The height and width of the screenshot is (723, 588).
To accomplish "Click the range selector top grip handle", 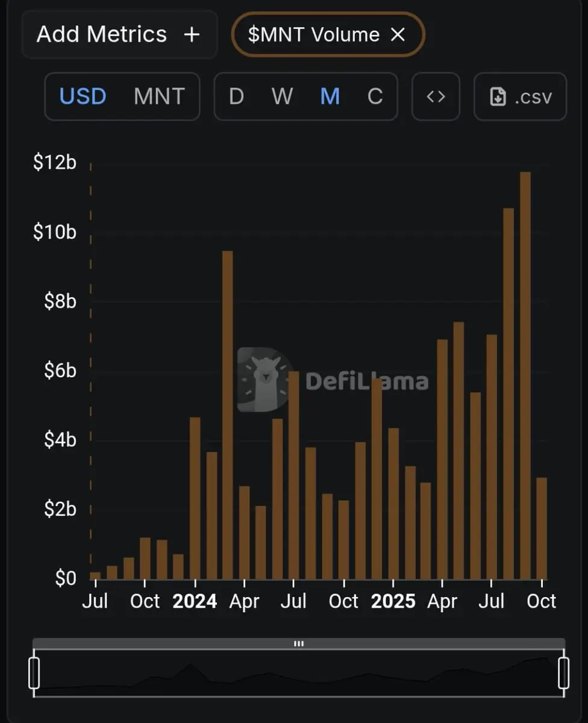I will click(299, 643).
